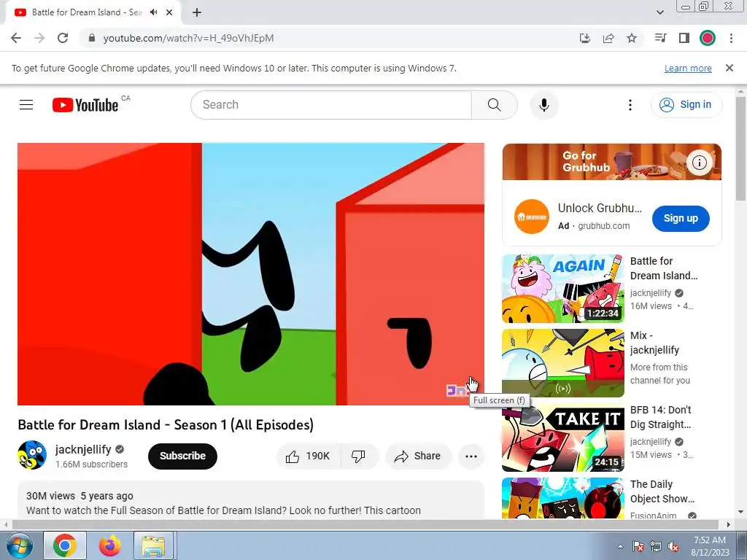
Task: Open Chrome profile avatar
Action: pyautogui.click(x=707, y=38)
